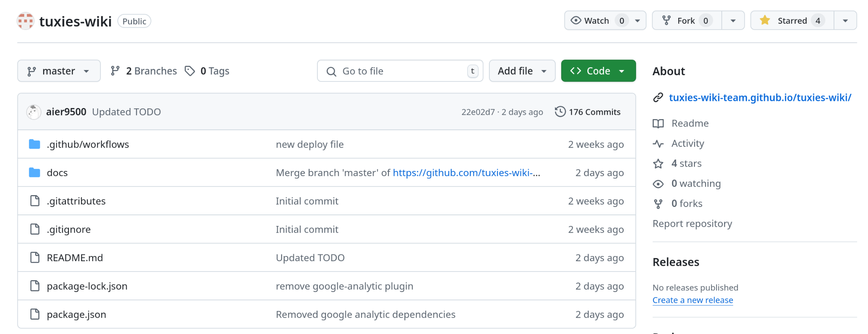Click the README.md file icon
This screenshot has width=868, height=334.
click(x=35, y=258)
